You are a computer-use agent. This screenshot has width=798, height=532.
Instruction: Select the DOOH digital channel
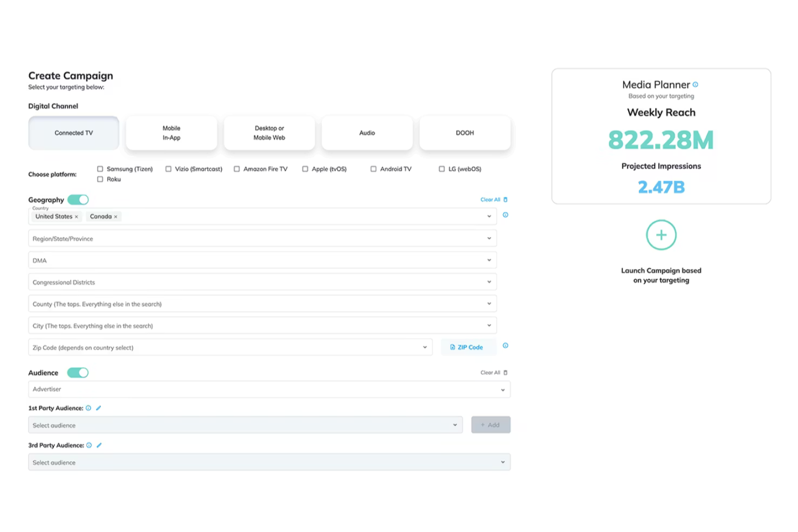[465, 133]
